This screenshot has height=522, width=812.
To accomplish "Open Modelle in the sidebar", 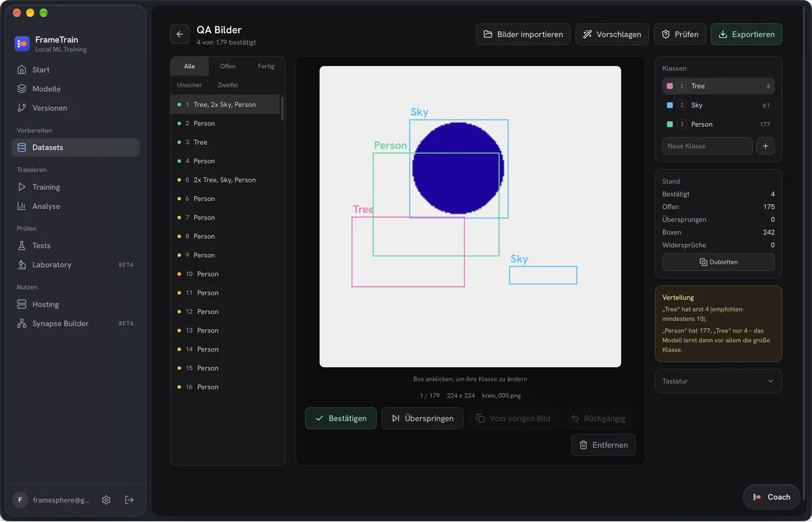I will [76, 89].
